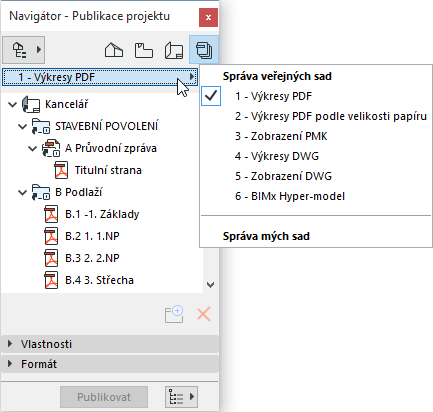433x412 pixels.
Task: Choose Správa veřejných sad menu entry
Action: tap(277, 76)
